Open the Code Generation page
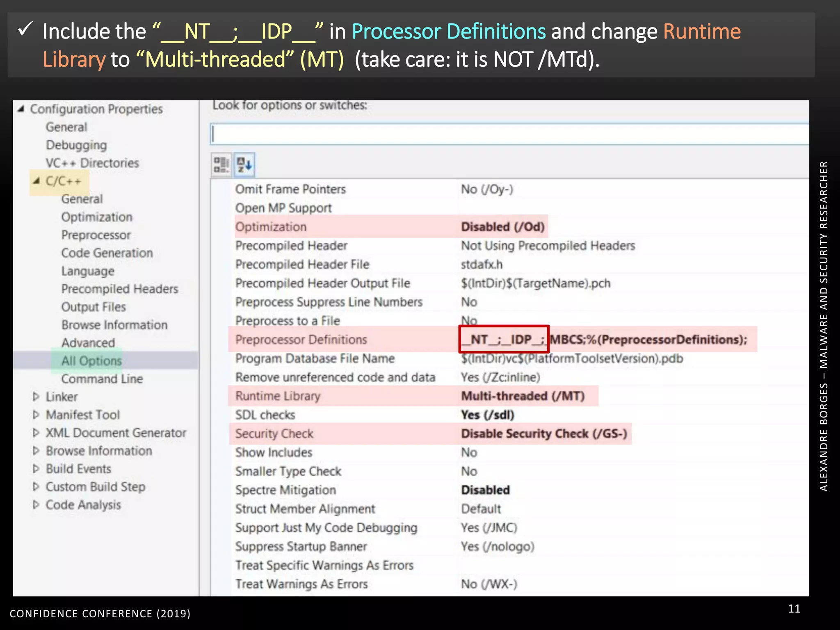Screen dimensions: 840x630 [x=107, y=253]
